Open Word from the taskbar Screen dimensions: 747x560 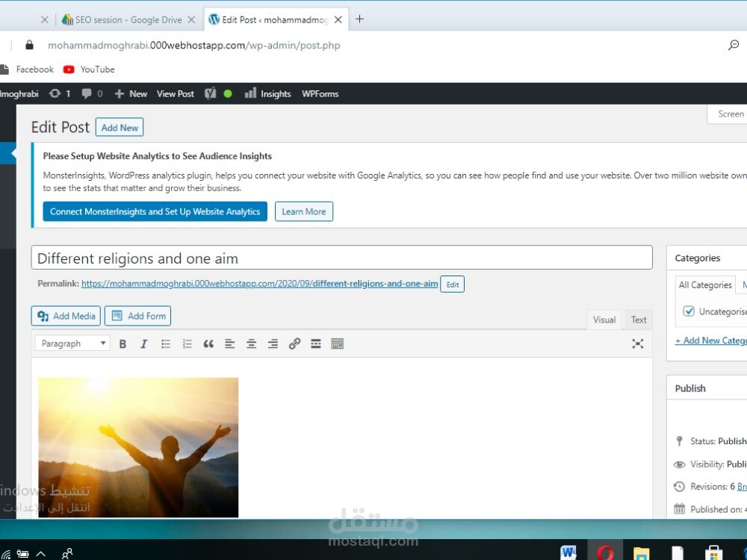pos(568,552)
